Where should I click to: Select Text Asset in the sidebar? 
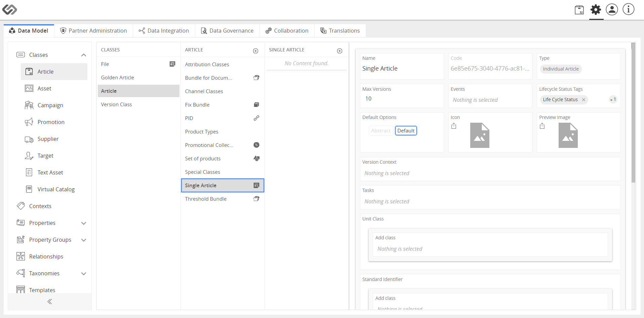(54, 172)
